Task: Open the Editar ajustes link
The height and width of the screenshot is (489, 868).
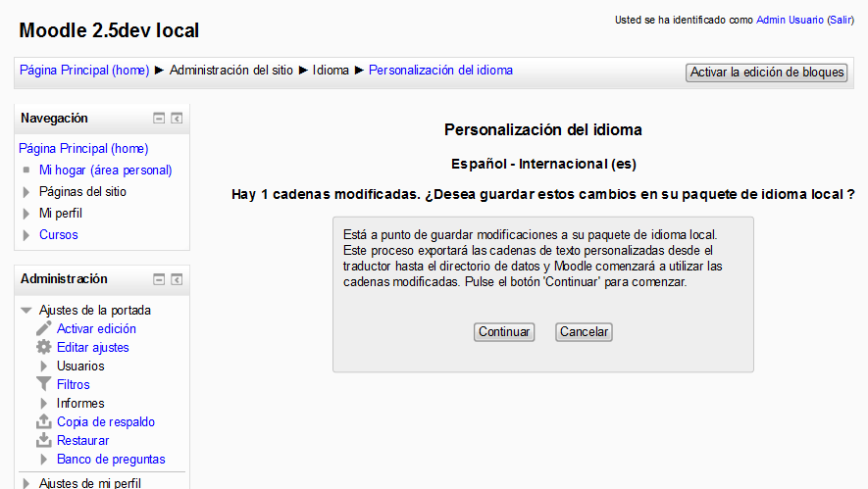Action: (x=92, y=347)
